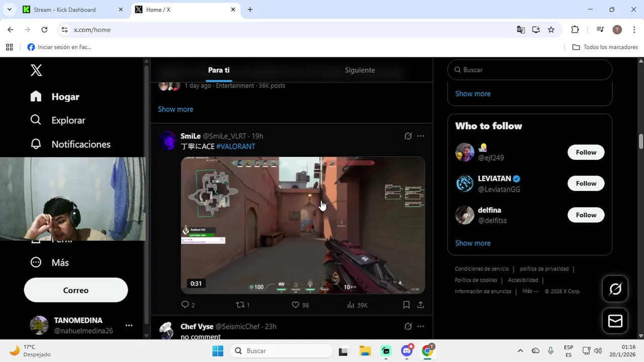Open Chef Vyse's profile name
Image resolution: width=644 pixels, height=362 pixels.
pos(197,326)
